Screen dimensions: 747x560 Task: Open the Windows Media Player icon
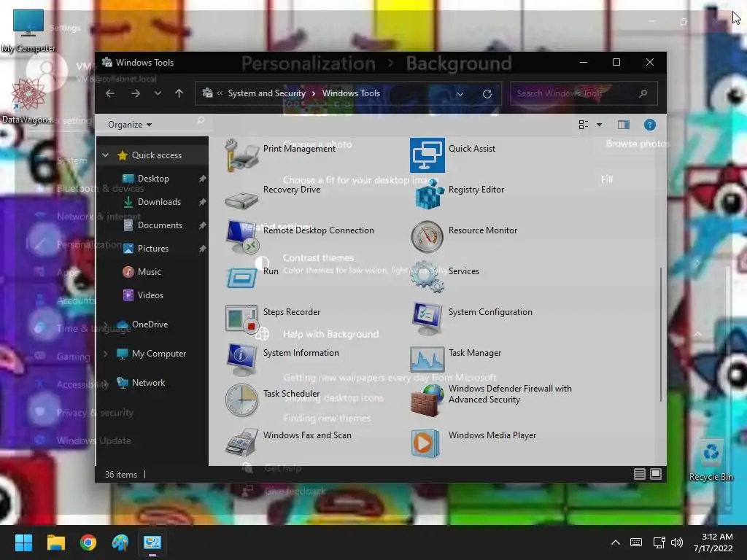point(425,443)
